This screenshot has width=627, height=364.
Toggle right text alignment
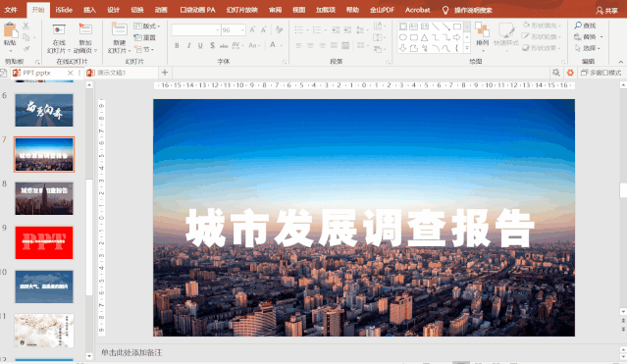point(322,45)
